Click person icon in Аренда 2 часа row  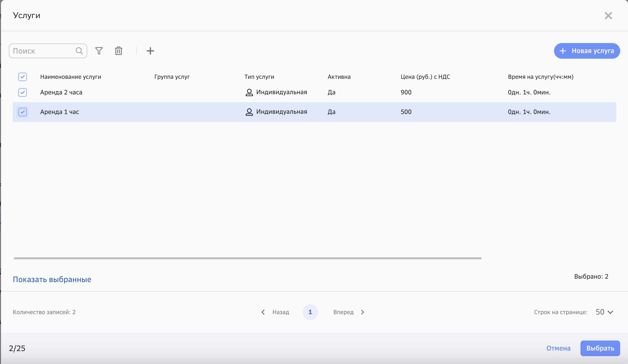click(x=249, y=92)
